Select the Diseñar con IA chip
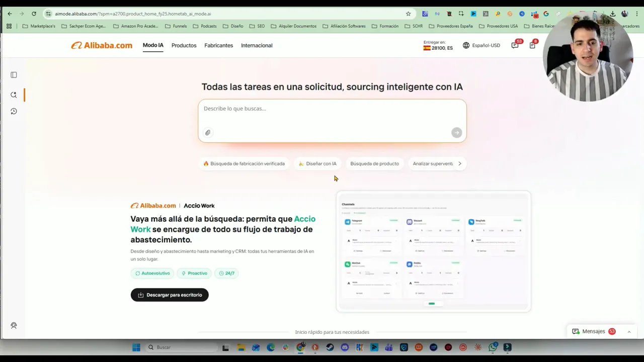 click(x=317, y=163)
